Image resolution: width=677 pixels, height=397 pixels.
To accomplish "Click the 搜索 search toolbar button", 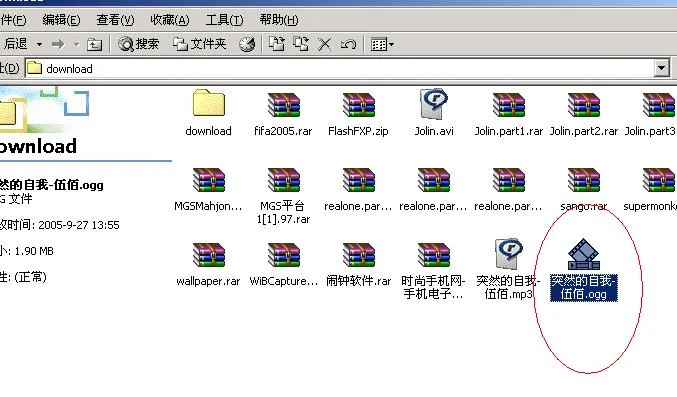I will [139, 44].
